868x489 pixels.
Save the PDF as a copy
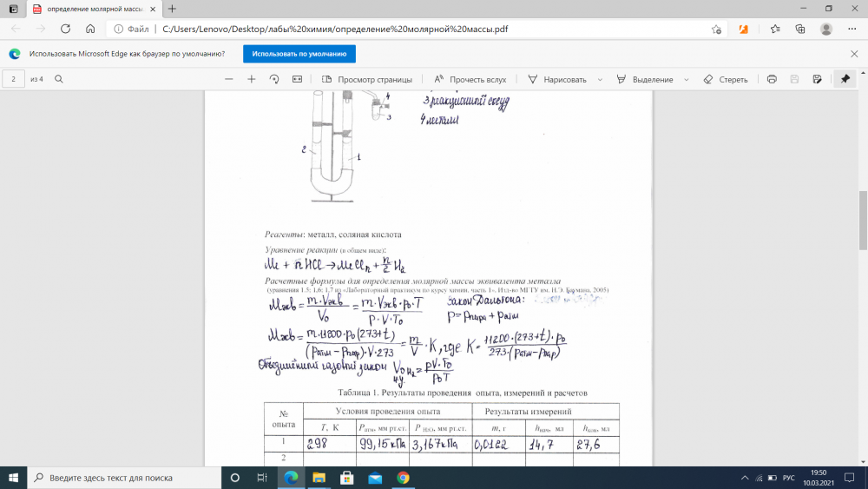coord(817,79)
